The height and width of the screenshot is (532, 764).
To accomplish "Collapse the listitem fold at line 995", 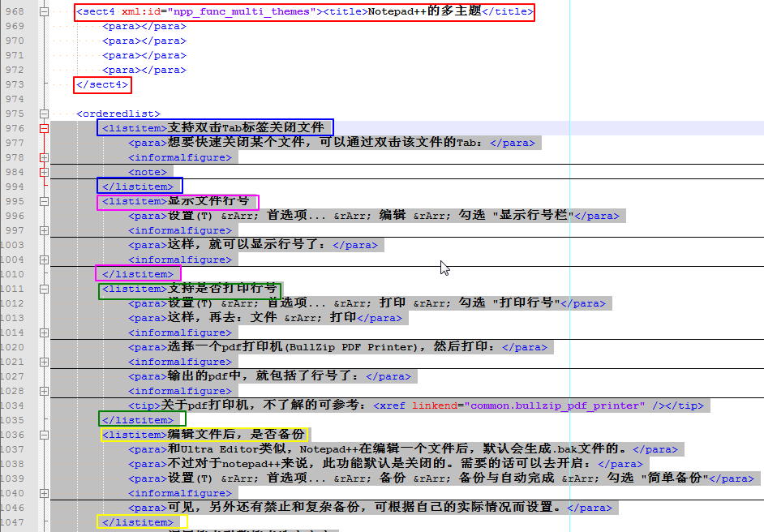I will click(x=44, y=202).
